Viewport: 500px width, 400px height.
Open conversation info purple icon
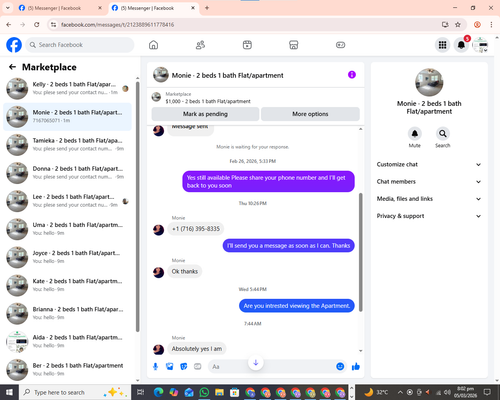tap(352, 75)
